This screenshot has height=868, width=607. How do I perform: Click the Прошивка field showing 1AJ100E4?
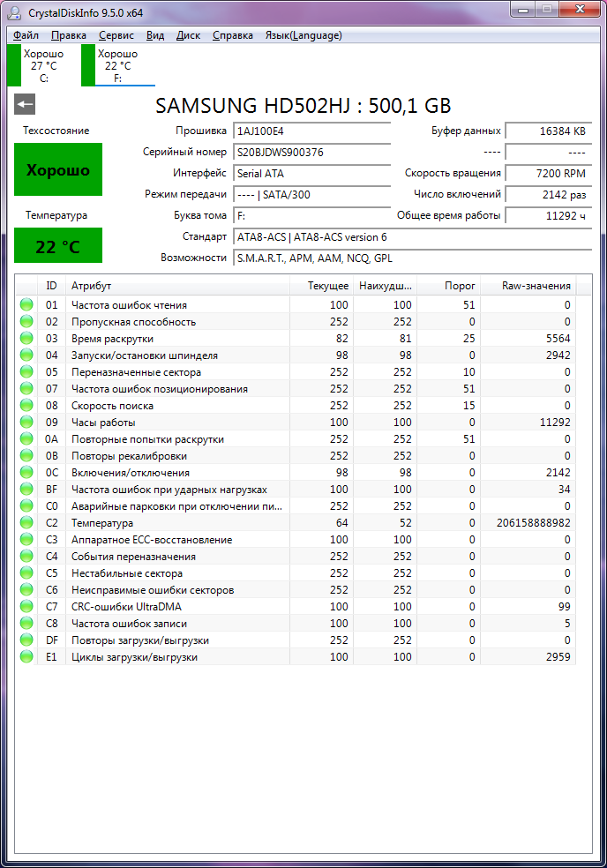(311, 131)
